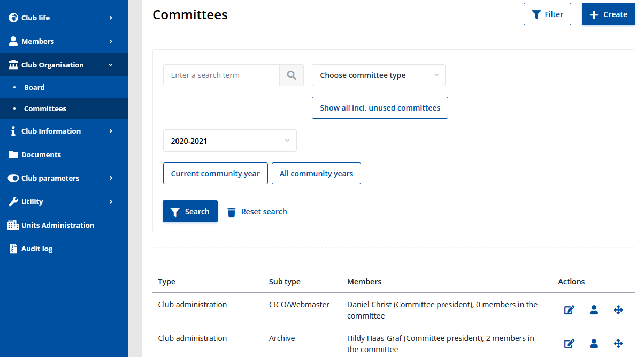Open the 2020-2021 year dropdown
The width and height of the screenshot is (644, 357).
229,141
